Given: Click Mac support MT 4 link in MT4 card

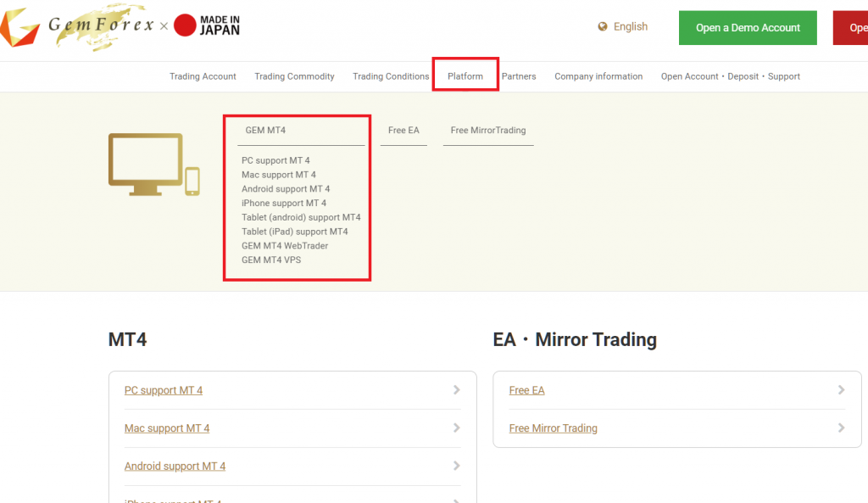Looking at the screenshot, I should [x=167, y=428].
